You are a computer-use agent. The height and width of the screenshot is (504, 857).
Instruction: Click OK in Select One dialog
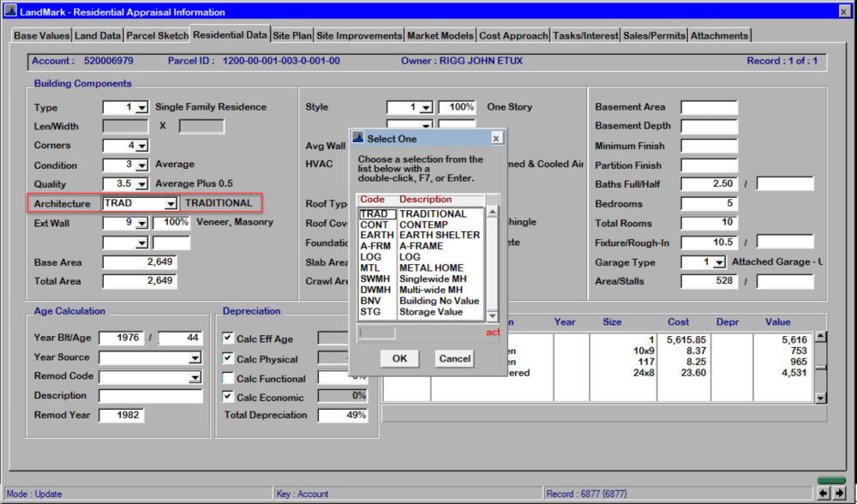(x=399, y=358)
